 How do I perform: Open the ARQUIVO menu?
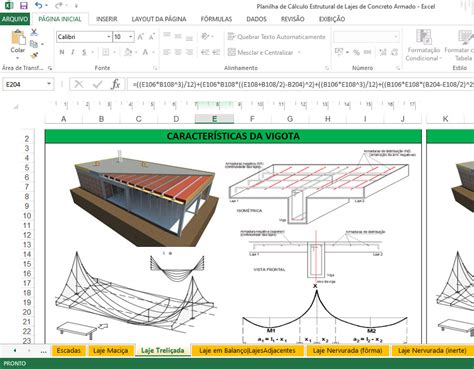click(x=15, y=19)
